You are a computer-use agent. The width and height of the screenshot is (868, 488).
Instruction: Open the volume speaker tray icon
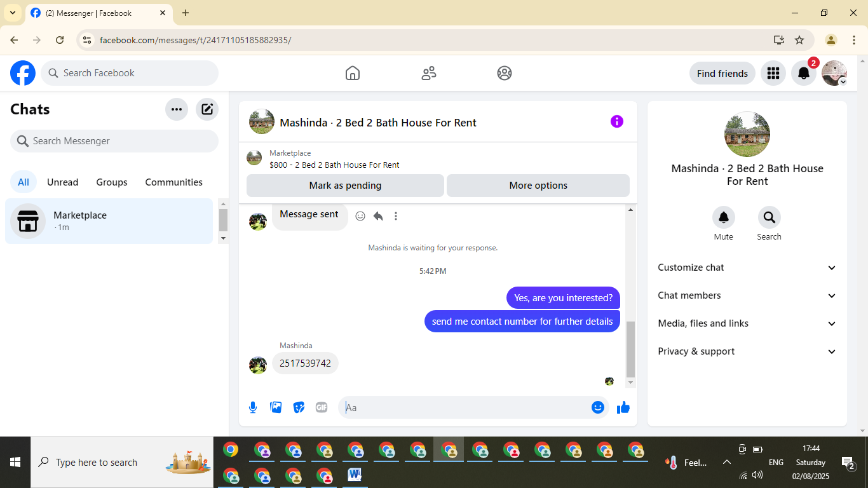pyautogui.click(x=757, y=475)
